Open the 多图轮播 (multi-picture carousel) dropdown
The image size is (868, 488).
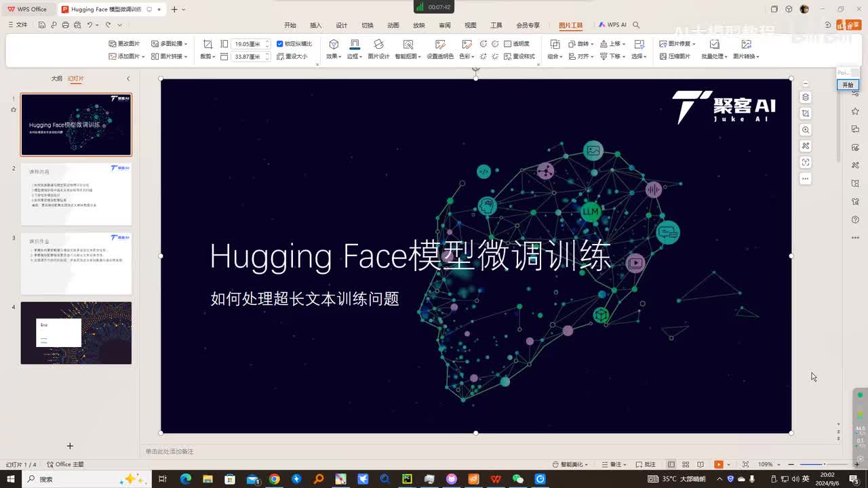[x=169, y=43]
